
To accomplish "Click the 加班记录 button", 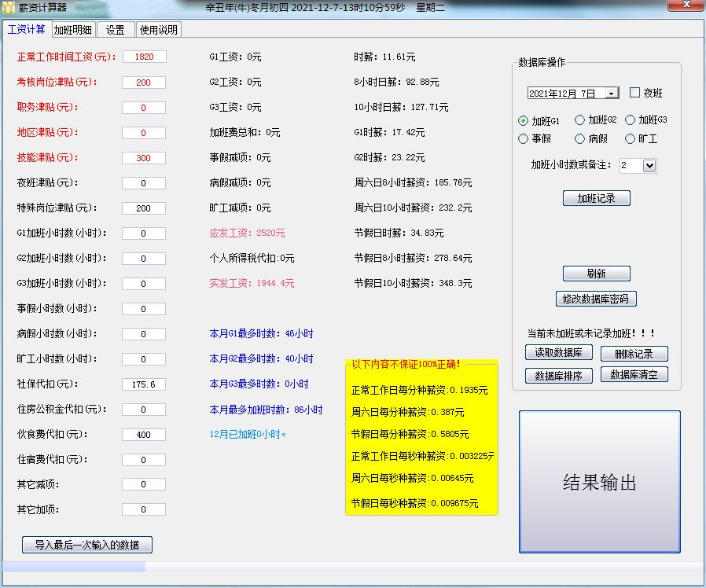I will point(596,198).
